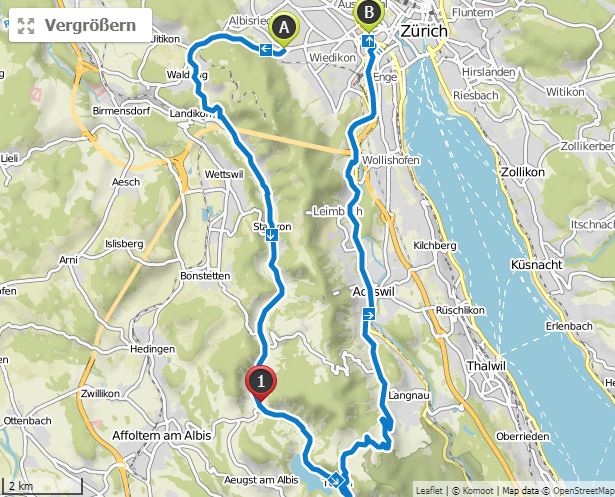Click the expand arrows icon beside Vergrößern
Viewport: 615px width, 497px height.
(x=26, y=26)
